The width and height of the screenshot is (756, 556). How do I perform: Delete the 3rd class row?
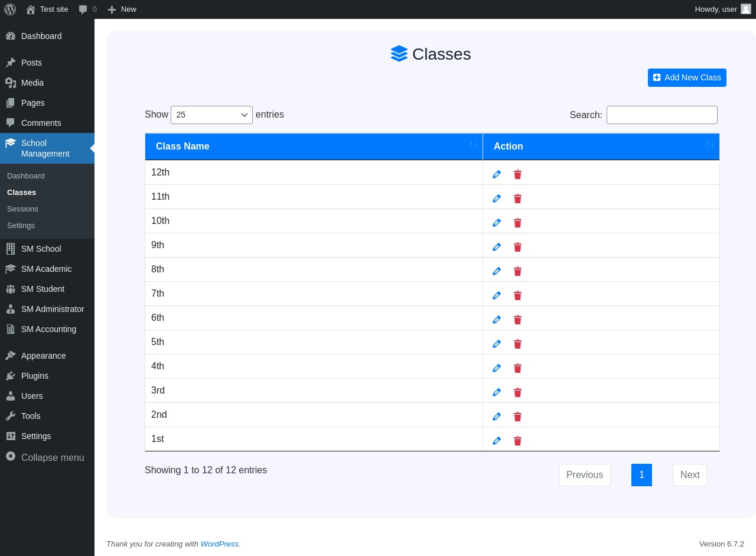point(517,392)
